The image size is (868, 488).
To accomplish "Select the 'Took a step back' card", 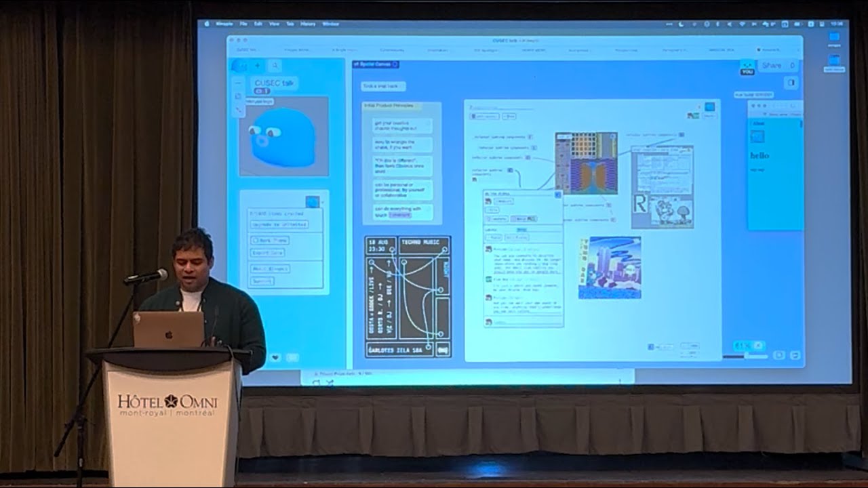I will [x=383, y=86].
